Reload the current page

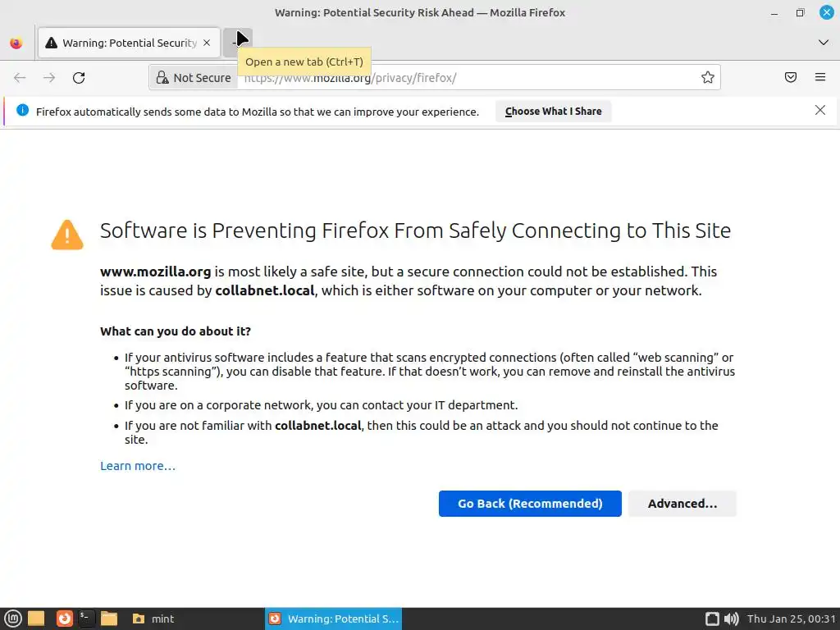click(79, 78)
